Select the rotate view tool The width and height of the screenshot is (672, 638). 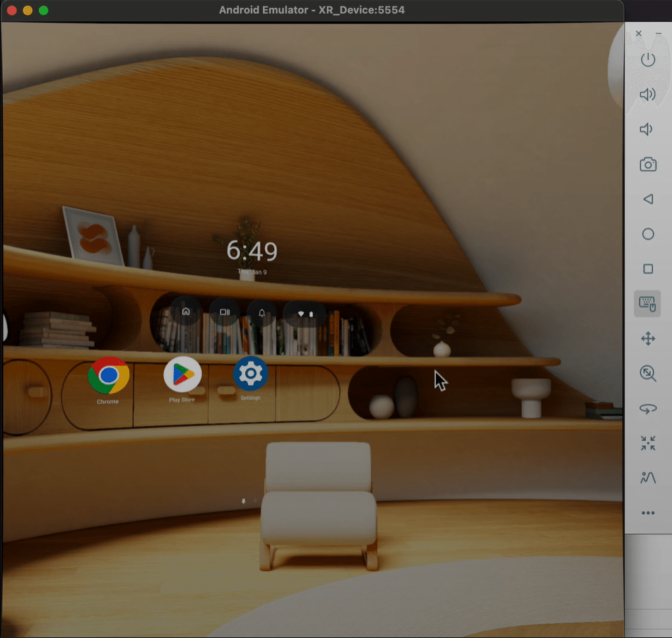click(x=648, y=409)
